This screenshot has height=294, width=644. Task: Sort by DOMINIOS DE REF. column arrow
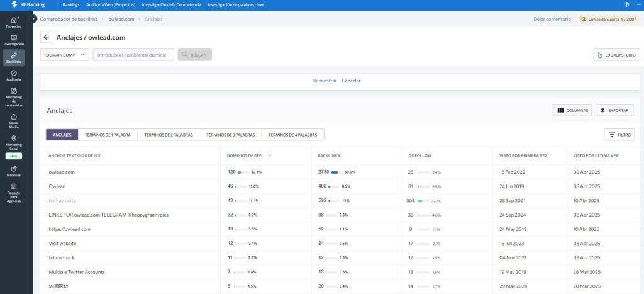coord(269,156)
